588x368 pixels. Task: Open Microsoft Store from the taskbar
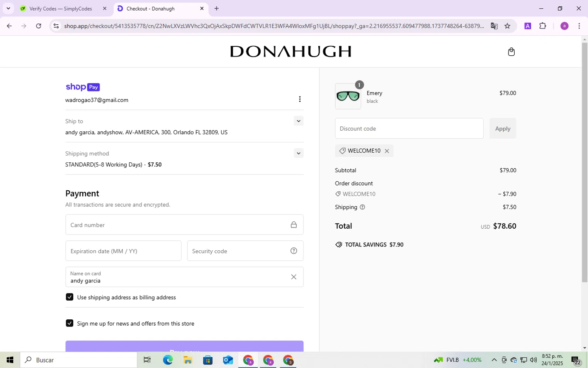click(208, 360)
